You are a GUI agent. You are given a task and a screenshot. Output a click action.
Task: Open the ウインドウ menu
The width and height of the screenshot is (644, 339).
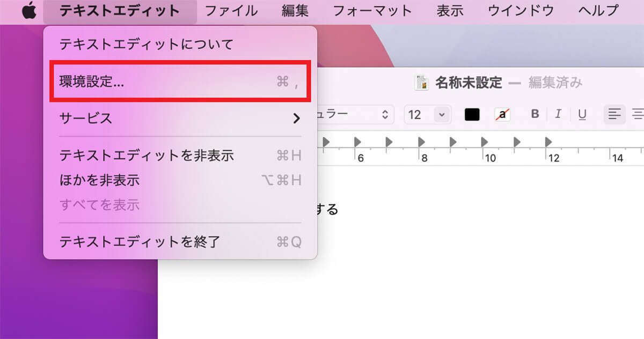point(521,11)
